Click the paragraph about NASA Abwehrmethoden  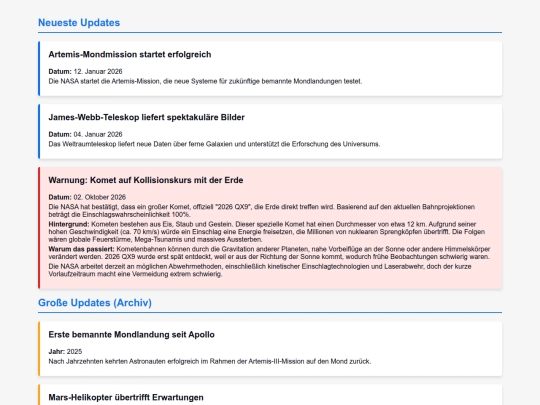click(260, 270)
